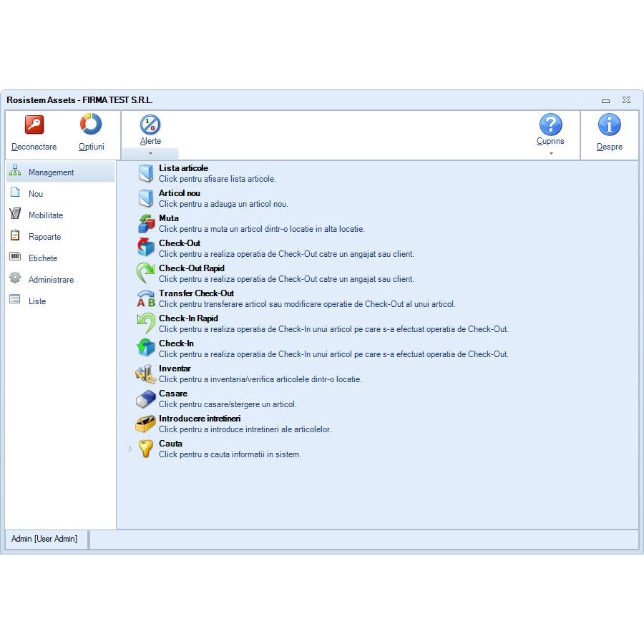Click the Casare eraser icon
The image size is (644, 644).
pyautogui.click(x=146, y=399)
